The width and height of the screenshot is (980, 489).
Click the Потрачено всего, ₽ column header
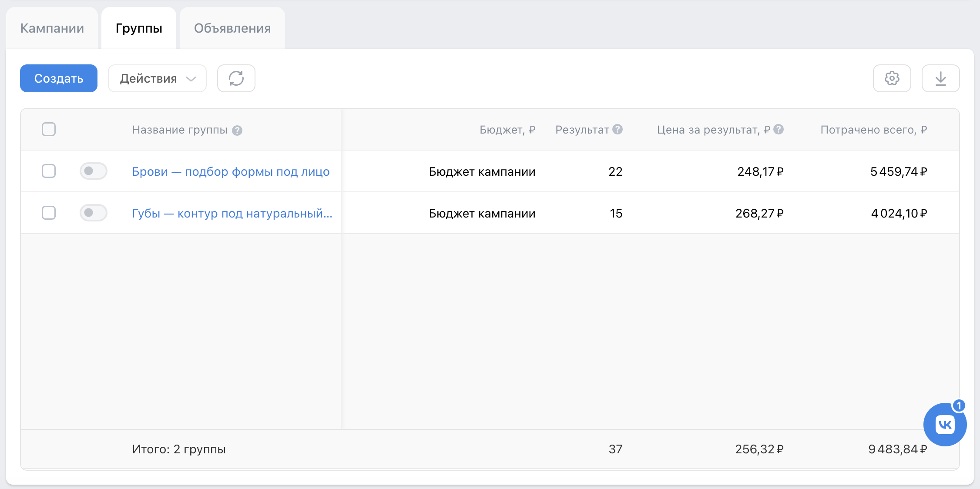click(874, 130)
